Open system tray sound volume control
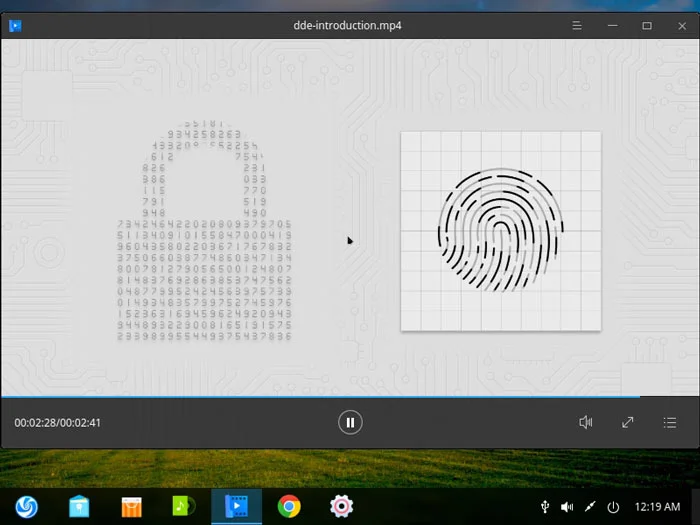The height and width of the screenshot is (525, 700). pos(567,507)
